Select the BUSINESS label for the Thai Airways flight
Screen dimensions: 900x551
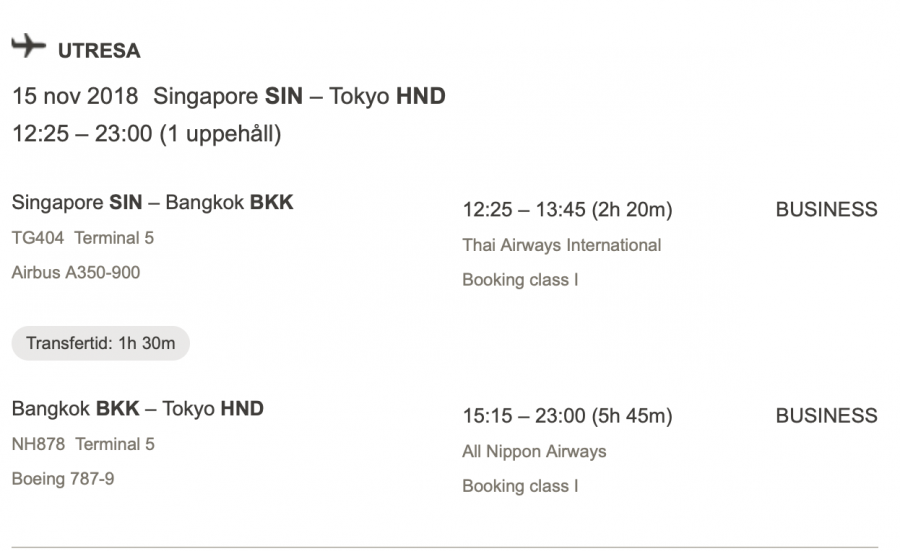tap(826, 210)
